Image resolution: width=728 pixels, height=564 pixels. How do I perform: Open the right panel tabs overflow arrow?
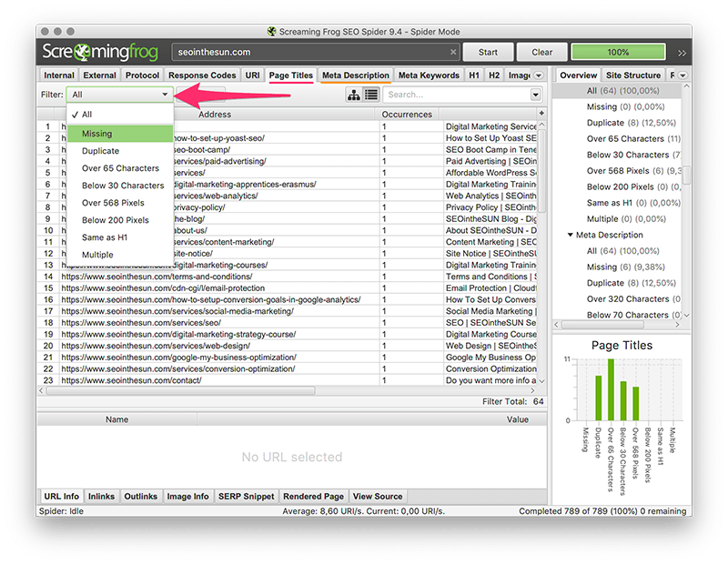click(682, 76)
